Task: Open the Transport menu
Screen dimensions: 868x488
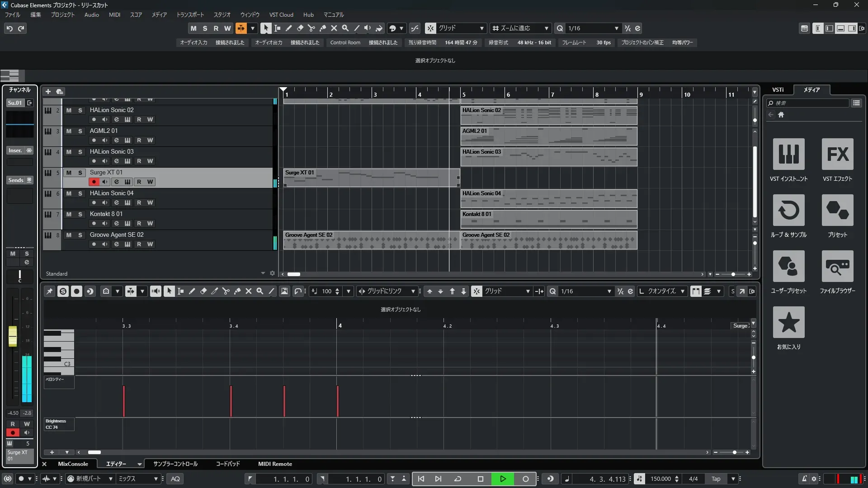Action: [x=190, y=15]
